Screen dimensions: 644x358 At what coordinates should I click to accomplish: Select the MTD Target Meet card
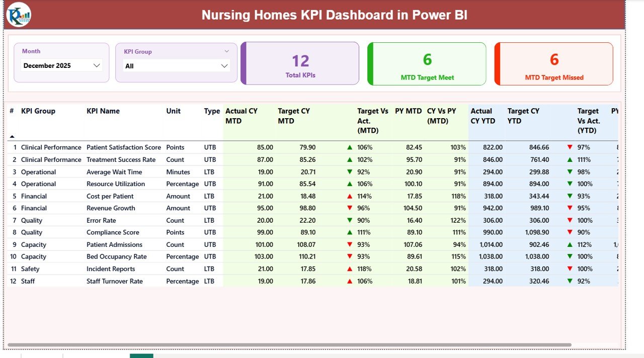pos(427,64)
